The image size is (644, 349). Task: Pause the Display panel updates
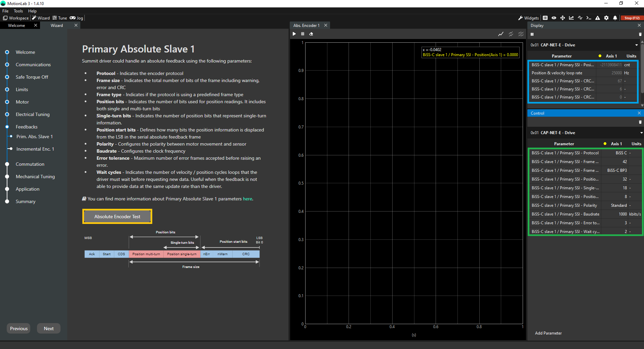point(532,34)
